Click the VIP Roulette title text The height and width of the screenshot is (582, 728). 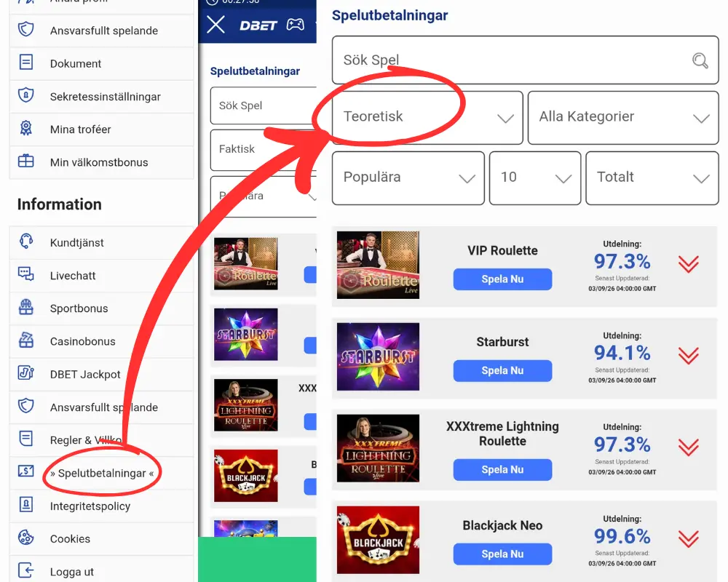tap(502, 250)
